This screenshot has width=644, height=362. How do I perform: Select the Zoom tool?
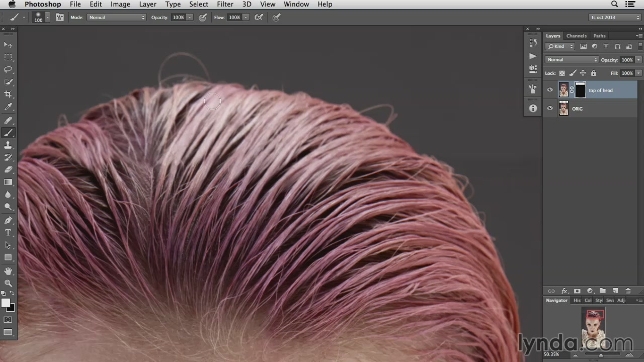click(x=8, y=283)
